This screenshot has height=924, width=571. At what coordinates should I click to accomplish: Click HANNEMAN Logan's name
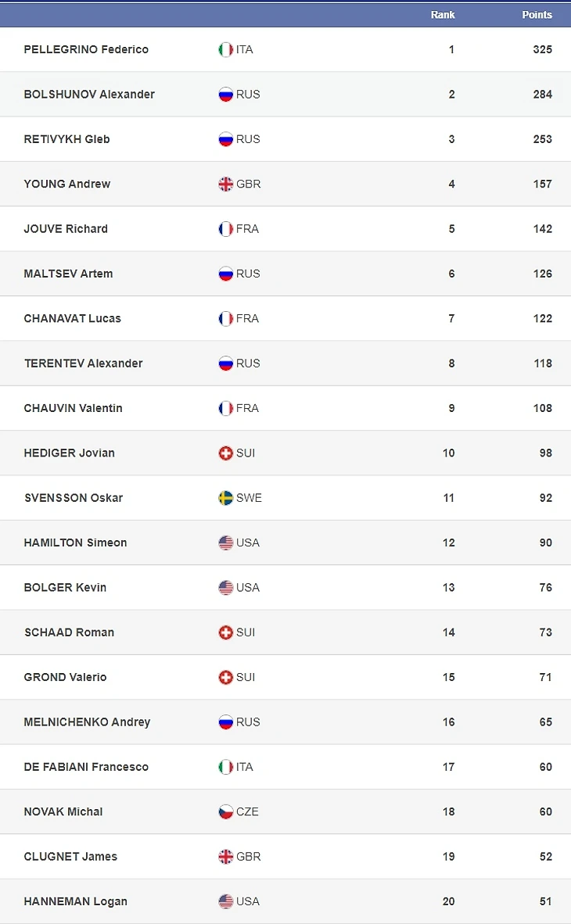(75, 901)
